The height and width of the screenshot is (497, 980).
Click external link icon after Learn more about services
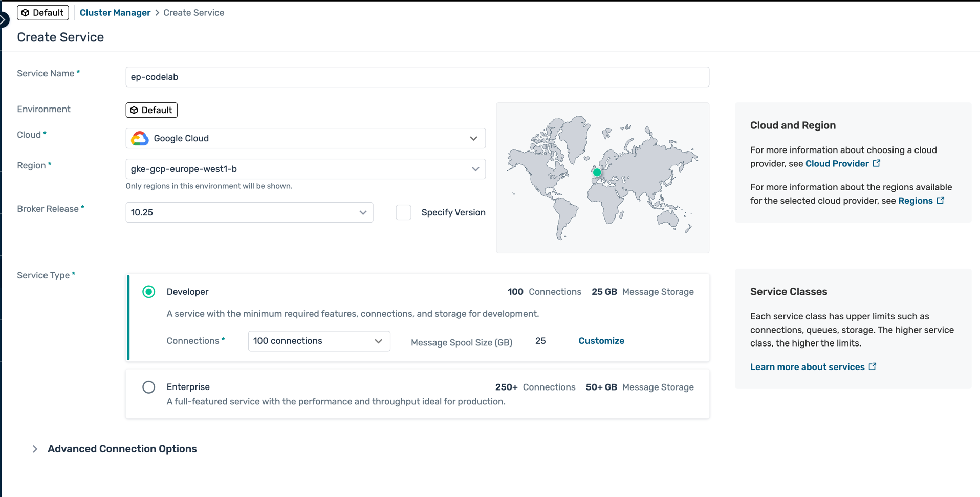pos(873,366)
